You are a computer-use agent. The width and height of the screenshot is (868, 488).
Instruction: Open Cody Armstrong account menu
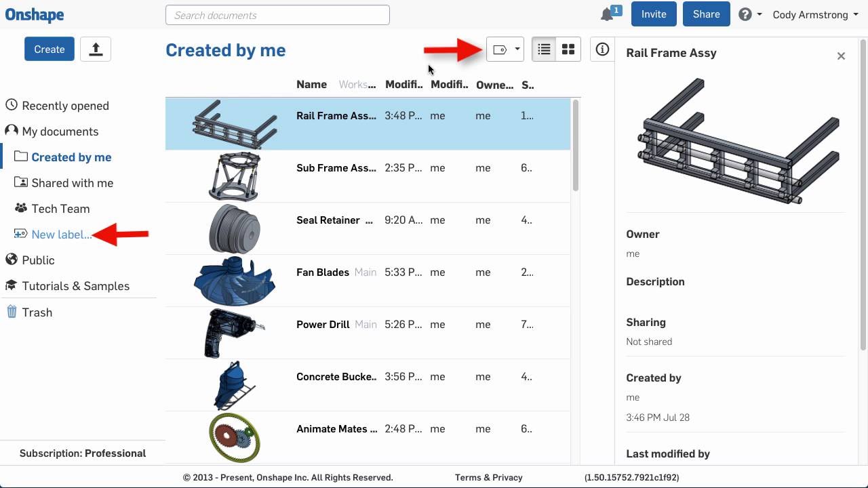click(x=815, y=14)
